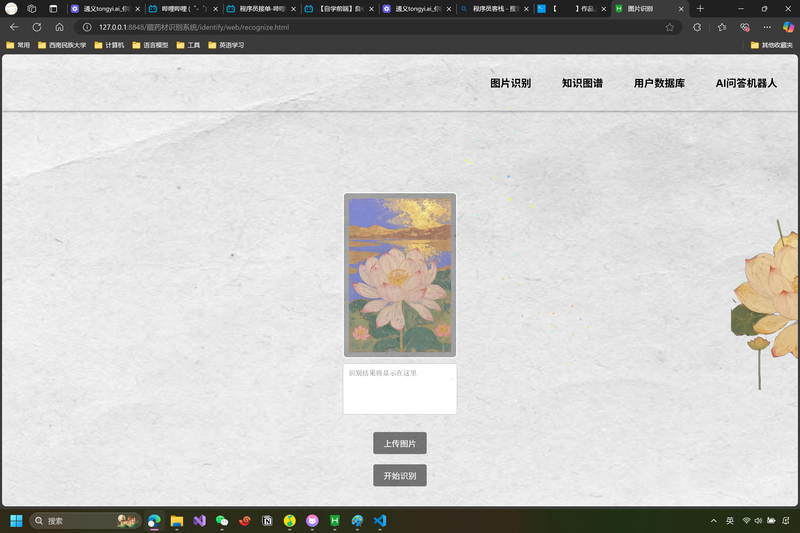Open the 英语学习 bookmarks folder

click(226, 45)
